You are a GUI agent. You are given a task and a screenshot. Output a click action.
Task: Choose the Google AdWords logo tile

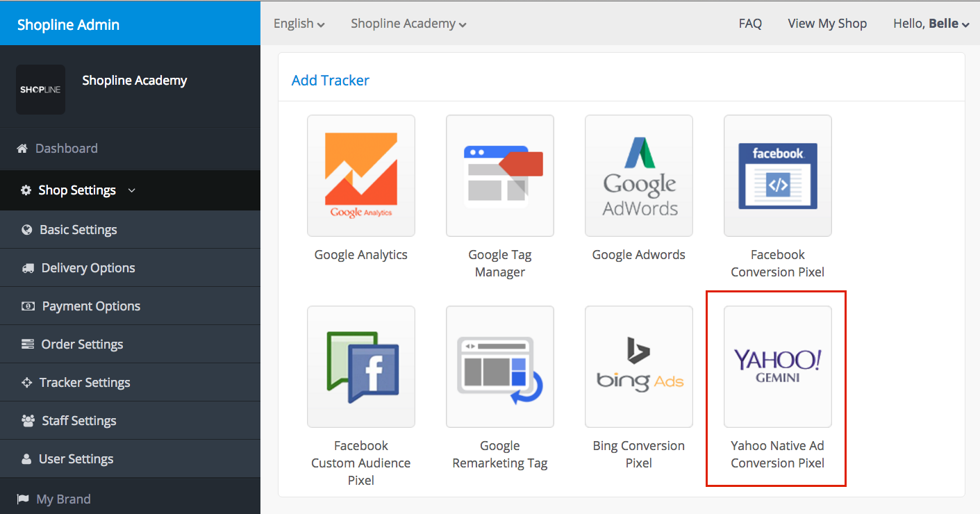pos(639,176)
